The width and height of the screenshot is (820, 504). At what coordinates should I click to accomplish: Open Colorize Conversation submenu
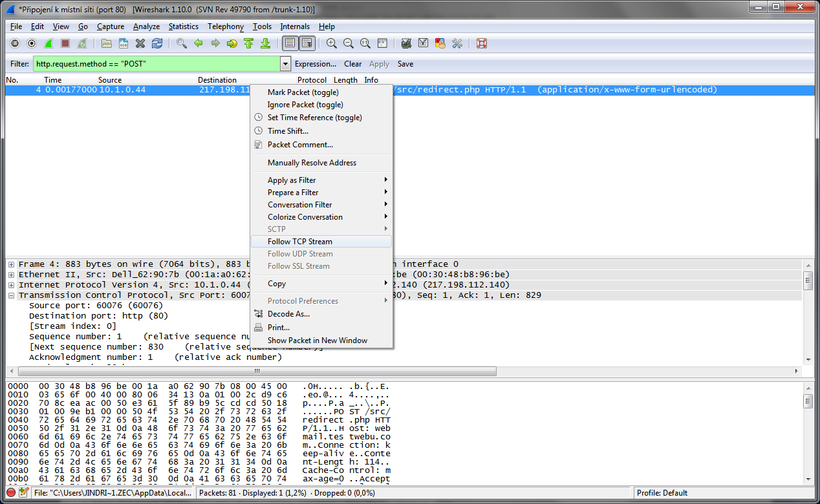click(x=321, y=217)
